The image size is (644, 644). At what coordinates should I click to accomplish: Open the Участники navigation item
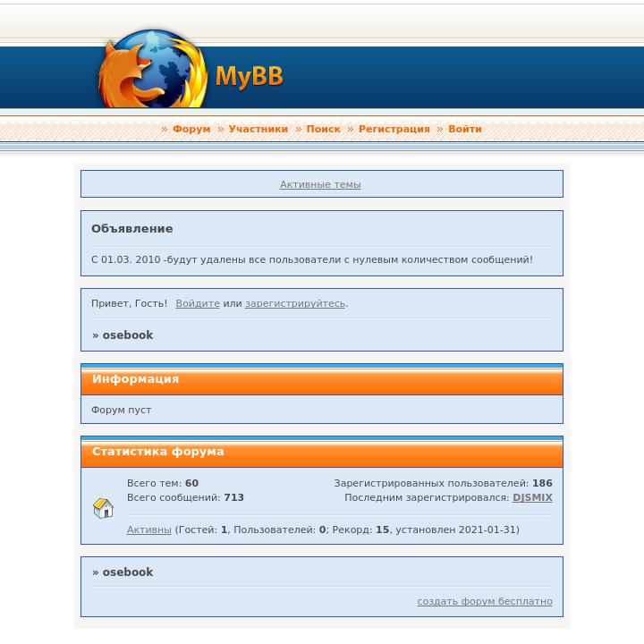click(258, 129)
